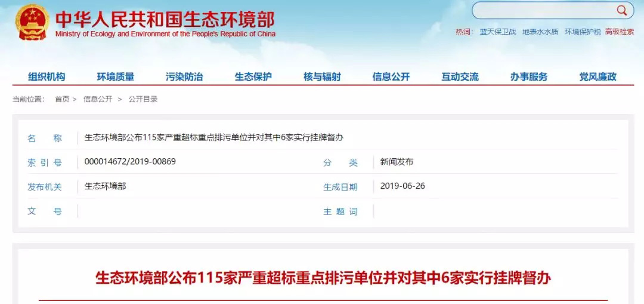This screenshot has height=304, width=644.
Task: Open the 地表水水质 hot keyword link
Action: tap(540, 32)
